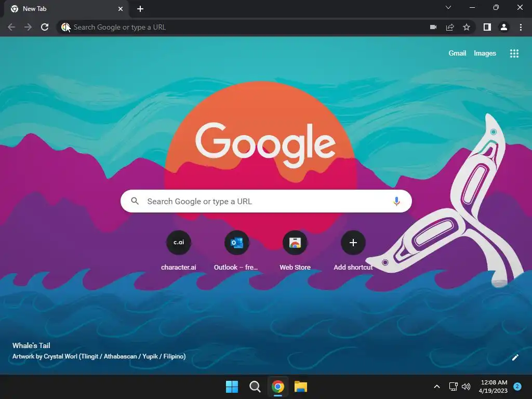Share this page using share icon

pos(450,27)
